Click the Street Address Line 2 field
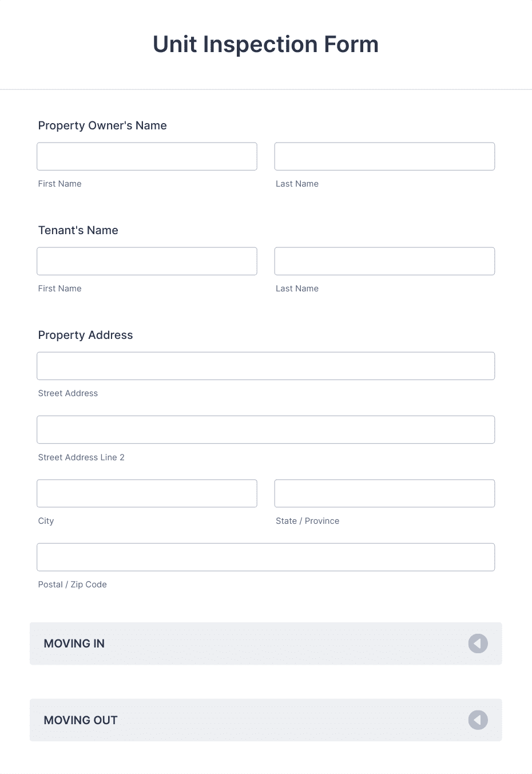Screen dimensions: 532x774 click(266, 429)
